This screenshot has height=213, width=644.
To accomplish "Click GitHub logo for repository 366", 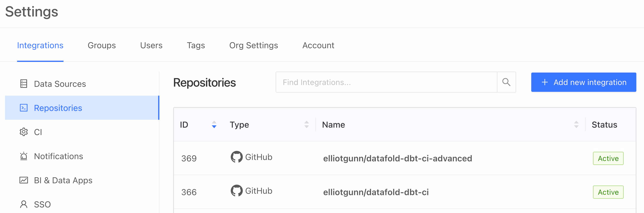I will point(237,191).
